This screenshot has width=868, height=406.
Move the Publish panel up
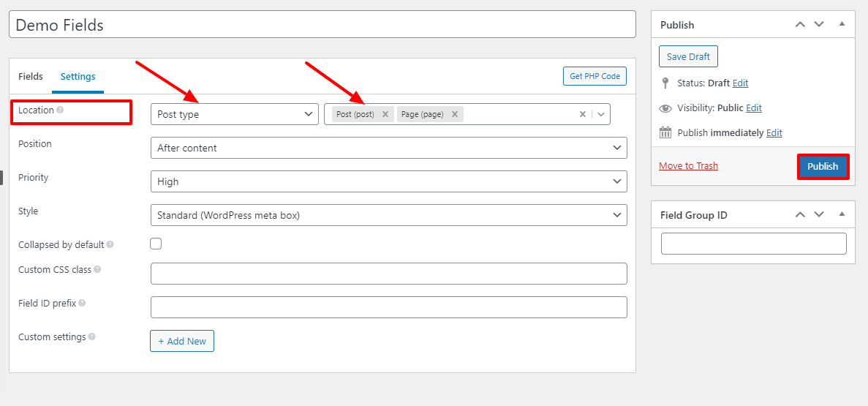point(800,25)
